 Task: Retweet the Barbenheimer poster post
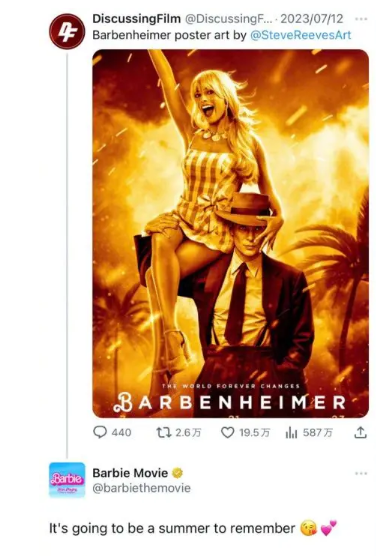[x=164, y=432]
